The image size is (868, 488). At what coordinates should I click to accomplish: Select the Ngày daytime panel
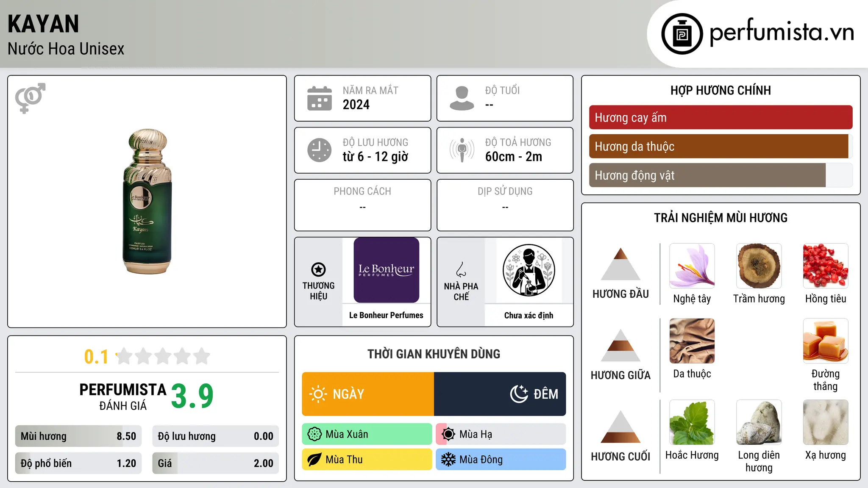click(368, 394)
